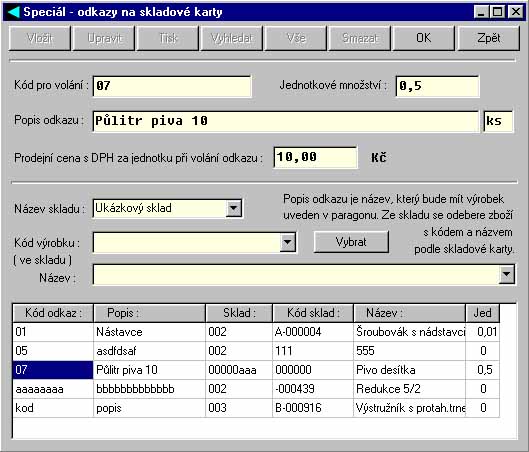The height and width of the screenshot is (452, 529).
Task: Click the Půlitr piva 10 table cell
Action: coord(149,370)
